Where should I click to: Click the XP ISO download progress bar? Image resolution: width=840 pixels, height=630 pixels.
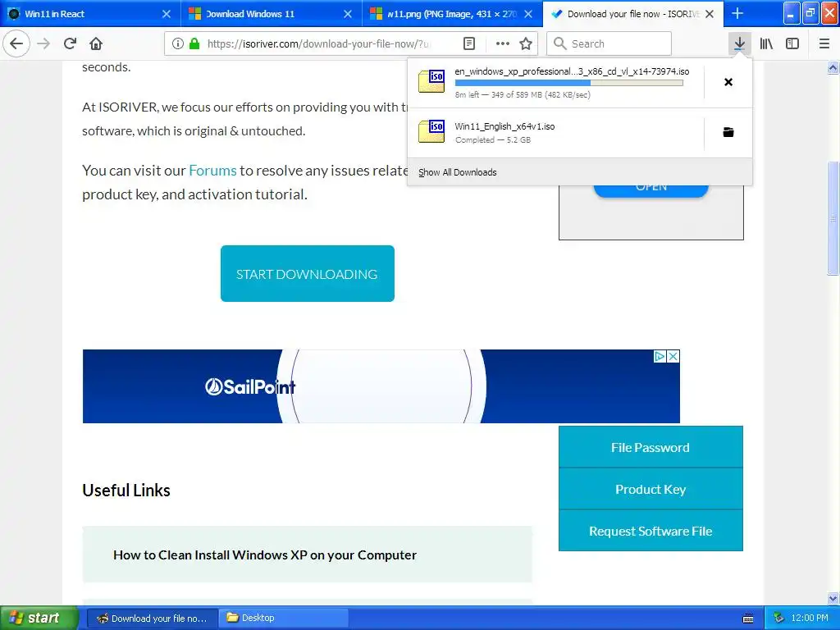pyautogui.click(x=569, y=83)
